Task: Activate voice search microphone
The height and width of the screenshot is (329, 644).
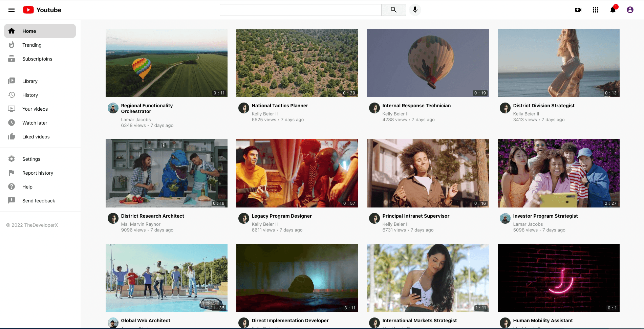Action: pos(415,10)
